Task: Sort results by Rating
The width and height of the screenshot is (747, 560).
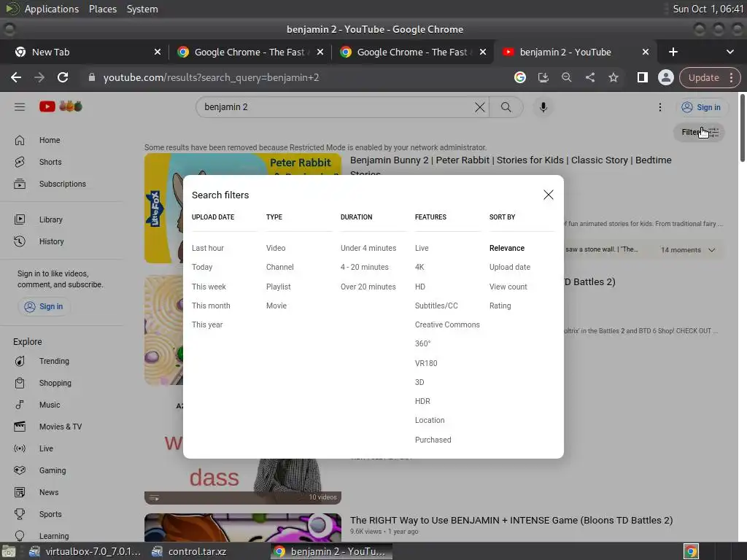Action: pos(500,306)
